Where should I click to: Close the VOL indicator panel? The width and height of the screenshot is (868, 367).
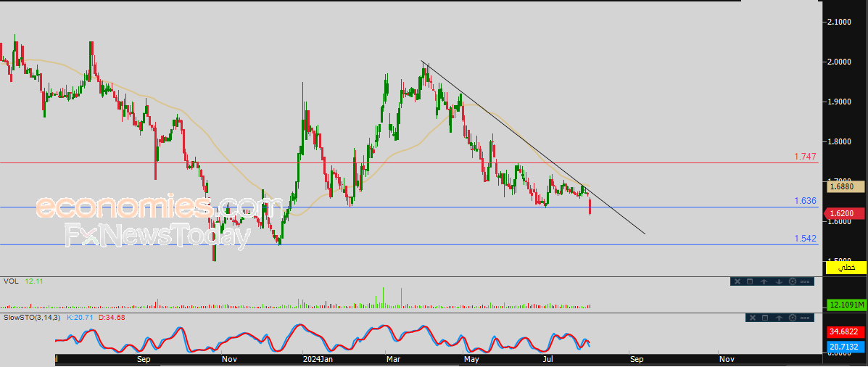coord(737,281)
